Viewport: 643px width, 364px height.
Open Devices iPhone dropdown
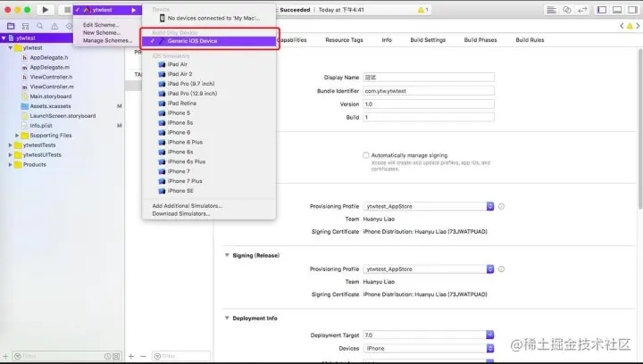[429, 349]
